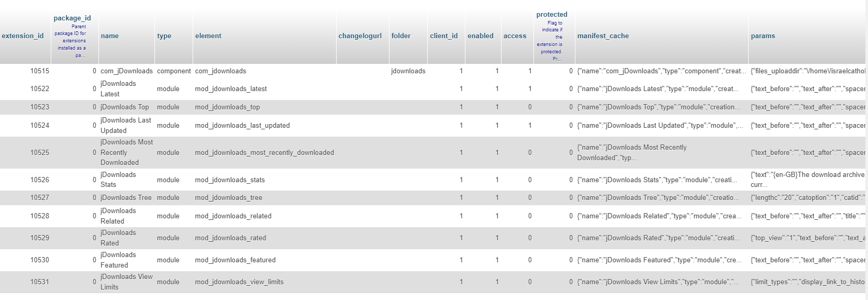This screenshot has width=868, height=300.
Task: Sort by changelogurl column header
Action: click(x=360, y=36)
